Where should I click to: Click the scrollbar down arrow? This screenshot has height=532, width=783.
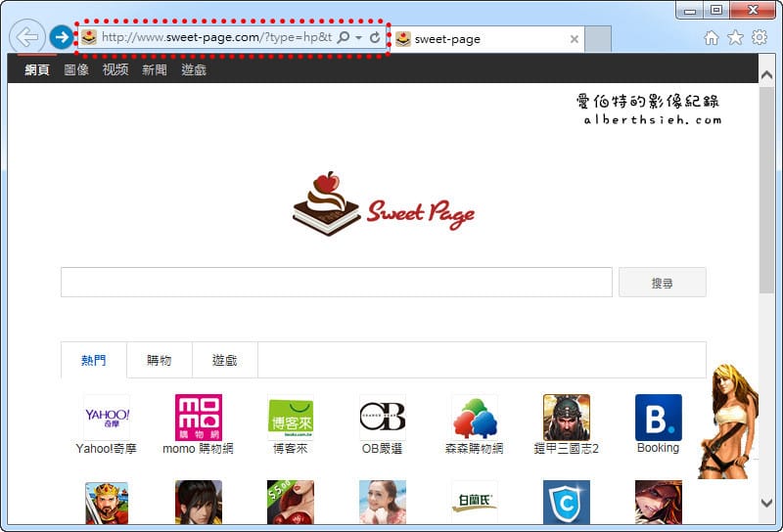(766, 503)
